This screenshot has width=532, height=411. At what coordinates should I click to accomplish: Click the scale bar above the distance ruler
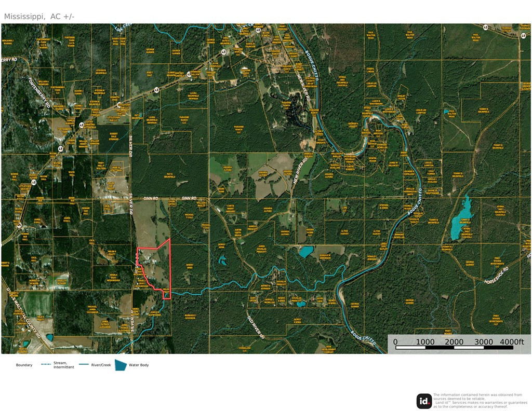(454, 347)
